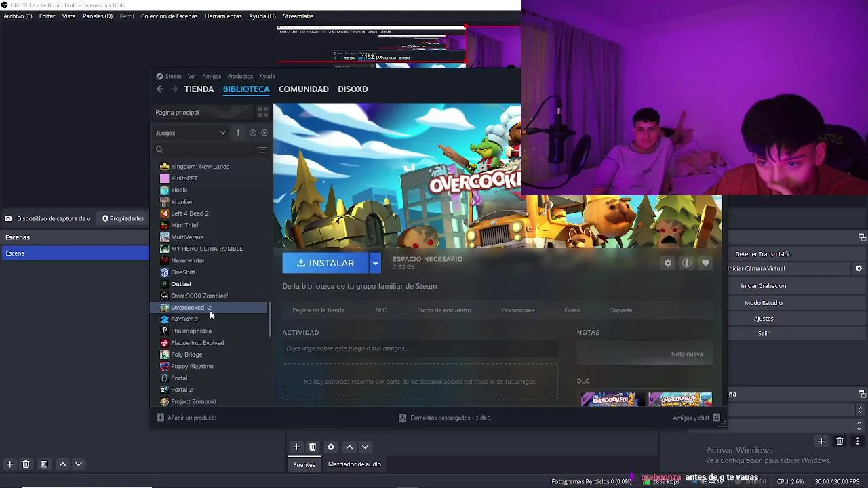
Task: Remove transition trash icon in right panel
Action: click(840, 441)
